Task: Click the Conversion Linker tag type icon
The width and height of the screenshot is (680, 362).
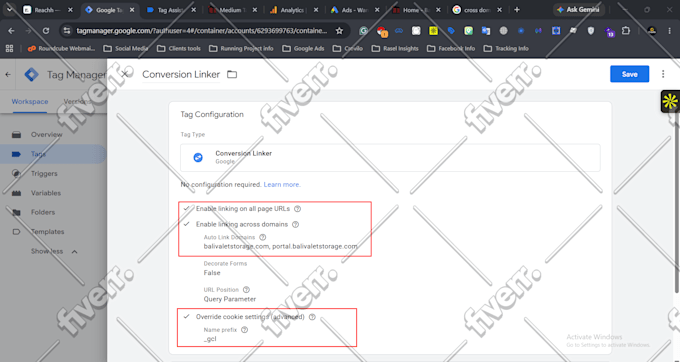Action: pos(198,157)
